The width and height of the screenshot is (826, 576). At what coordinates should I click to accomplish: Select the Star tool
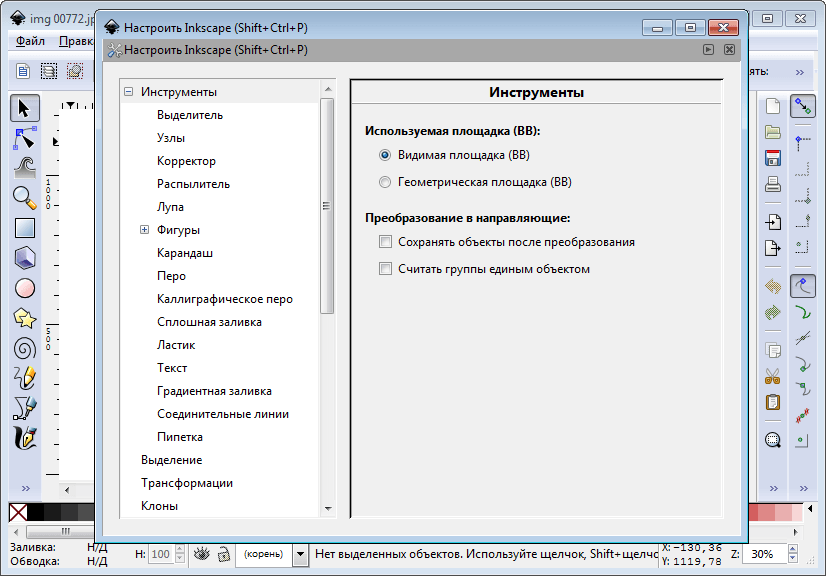24,318
